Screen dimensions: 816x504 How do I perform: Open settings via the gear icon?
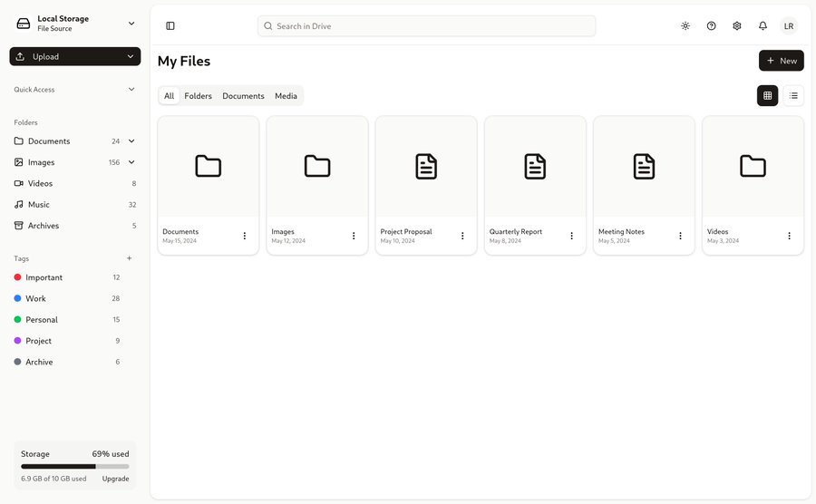(x=737, y=26)
